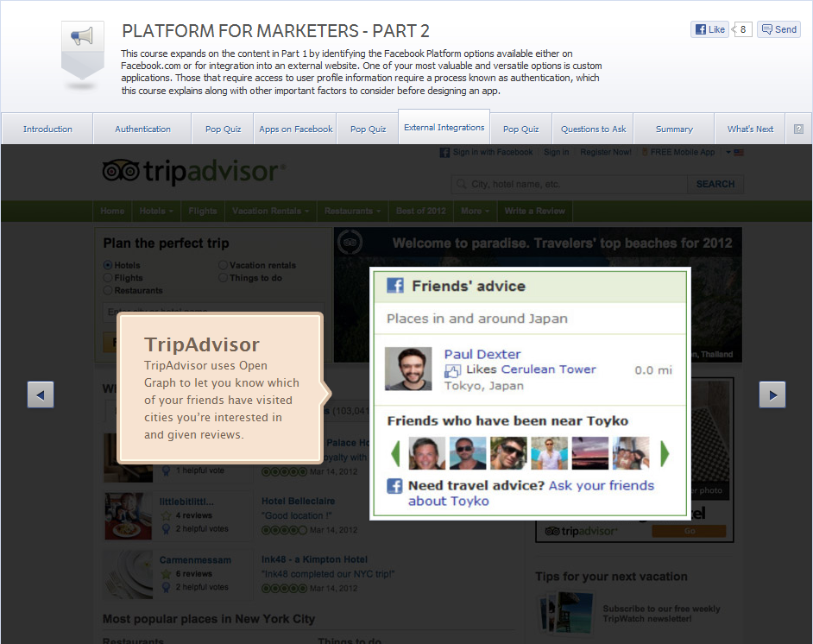813x644 pixels.
Task: Click Ask your friends about Toyko link
Action: [531, 493]
